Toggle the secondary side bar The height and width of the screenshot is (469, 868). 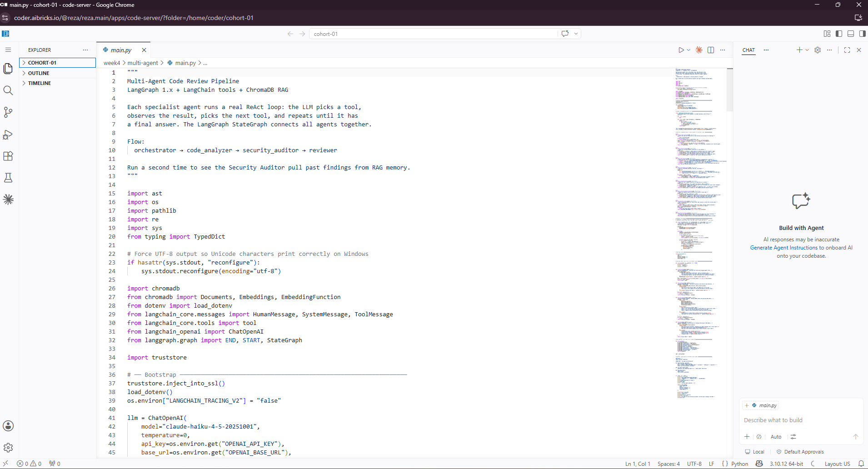[863, 34]
